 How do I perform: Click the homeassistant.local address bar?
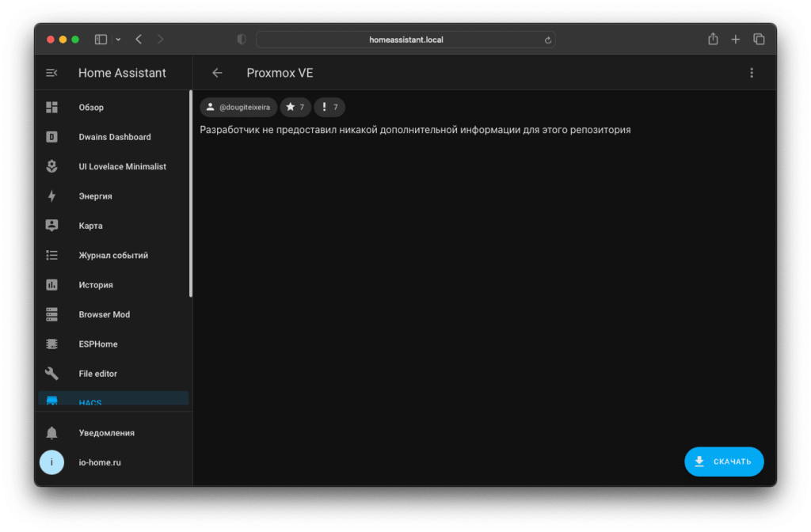click(x=406, y=40)
